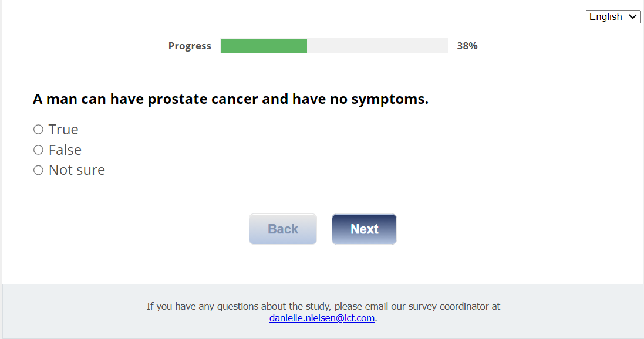The height and width of the screenshot is (339, 644).
Task: Click the "Progress" label
Action: 190,46
